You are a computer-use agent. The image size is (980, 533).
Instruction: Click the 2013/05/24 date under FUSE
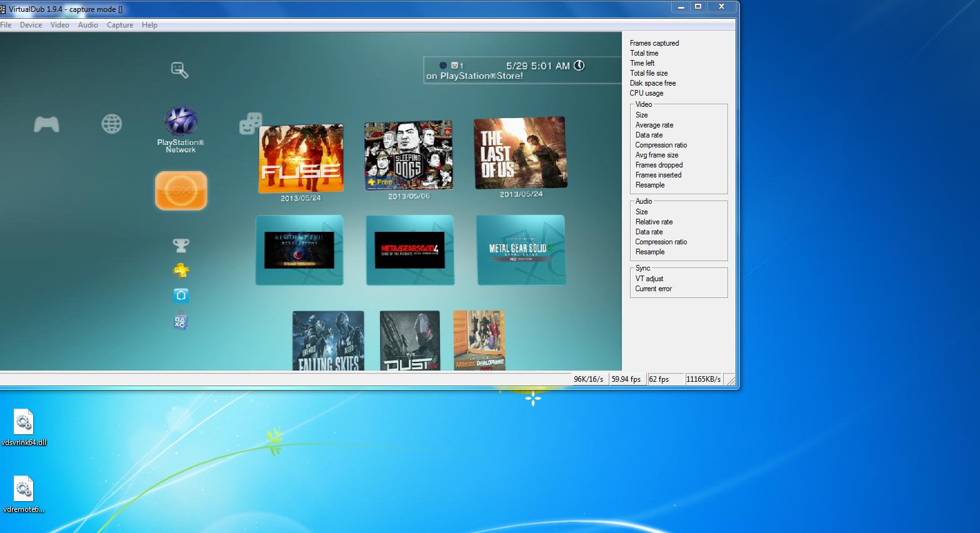click(x=301, y=198)
